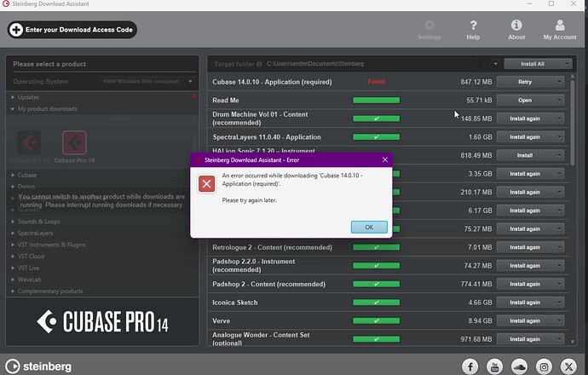Expand VST Instruments & Plugins category

click(x=13, y=245)
